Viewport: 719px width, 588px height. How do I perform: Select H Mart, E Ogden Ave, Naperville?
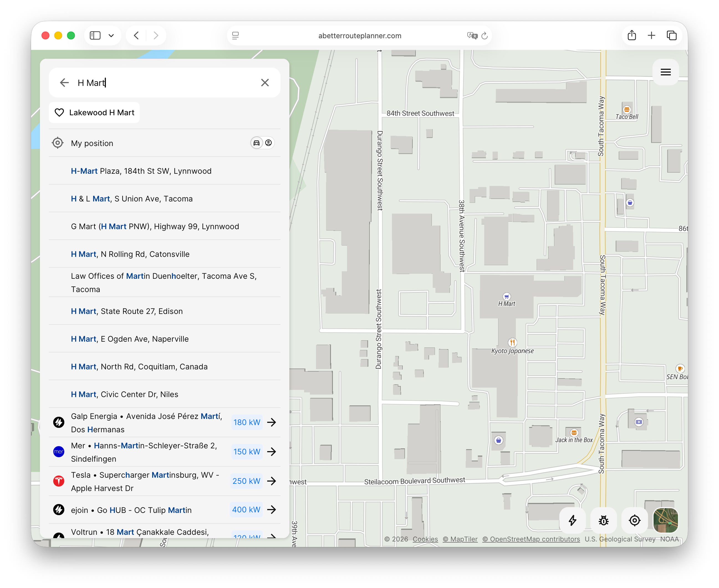(x=165, y=339)
